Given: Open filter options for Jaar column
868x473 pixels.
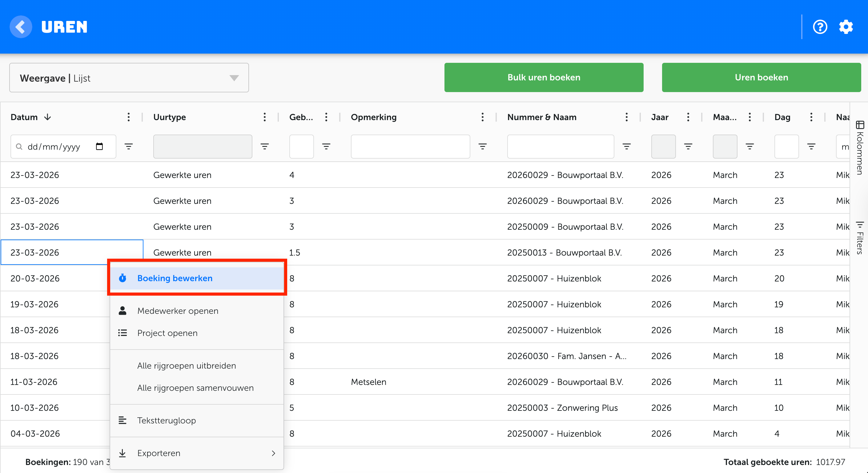Looking at the screenshot, I should (x=688, y=147).
